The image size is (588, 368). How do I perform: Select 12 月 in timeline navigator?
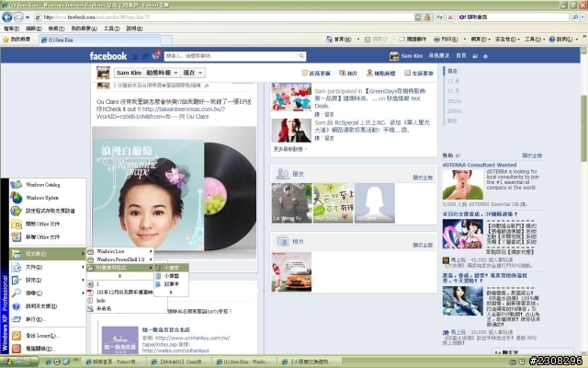click(x=453, y=81)
